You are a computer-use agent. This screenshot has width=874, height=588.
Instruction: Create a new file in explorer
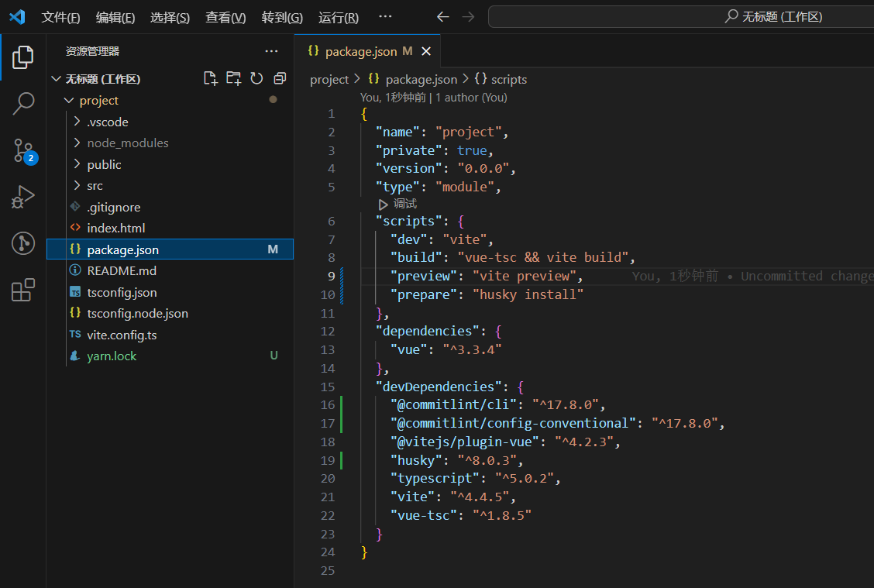click(x=210, y=78)
